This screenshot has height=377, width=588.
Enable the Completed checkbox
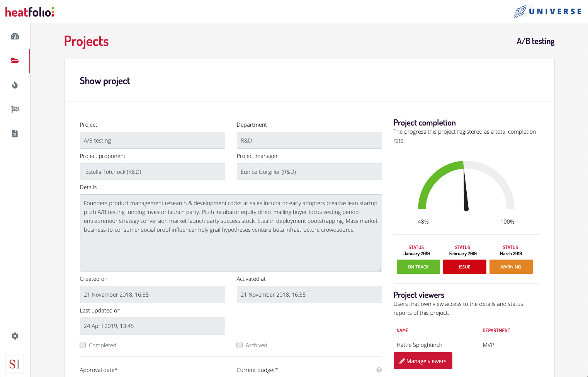click(83, 345)
